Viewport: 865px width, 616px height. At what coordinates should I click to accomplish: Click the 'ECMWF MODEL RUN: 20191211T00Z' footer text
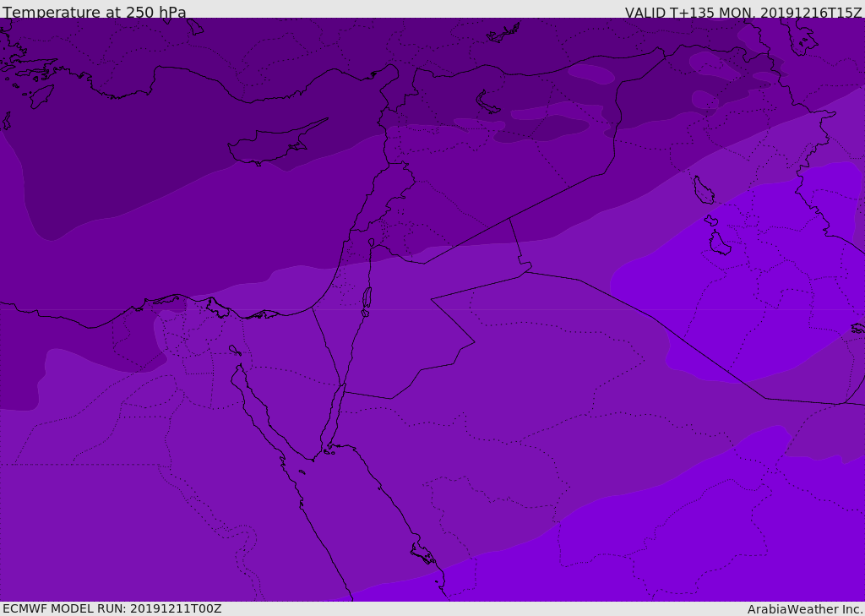[x=112, y=608]
